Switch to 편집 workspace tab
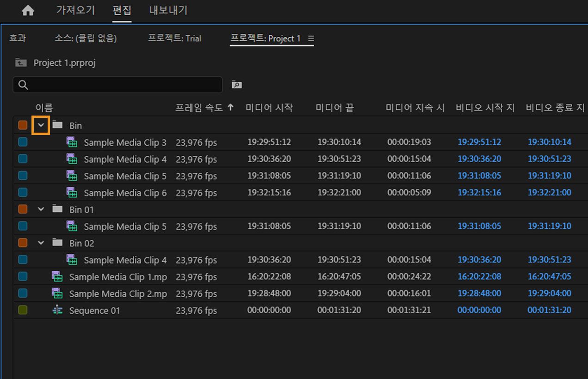The width and height of the screenshot is (588, 379). point(122,10)
